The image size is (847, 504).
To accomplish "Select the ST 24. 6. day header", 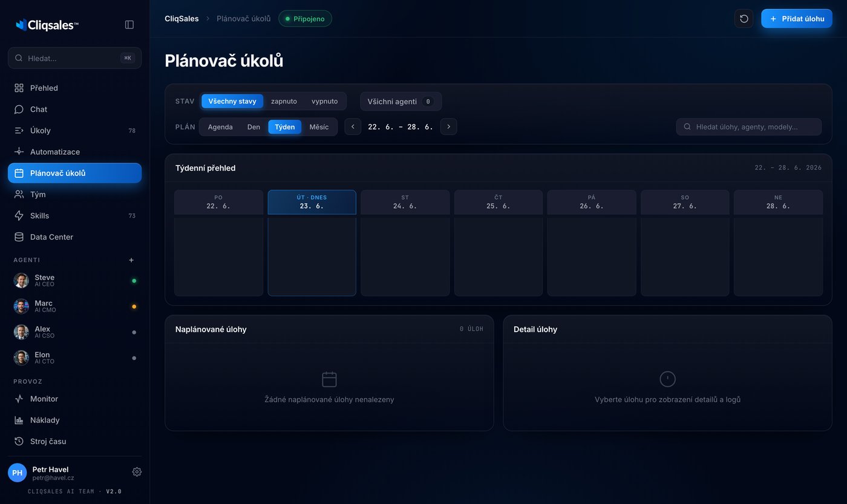I will click(405, 202).
